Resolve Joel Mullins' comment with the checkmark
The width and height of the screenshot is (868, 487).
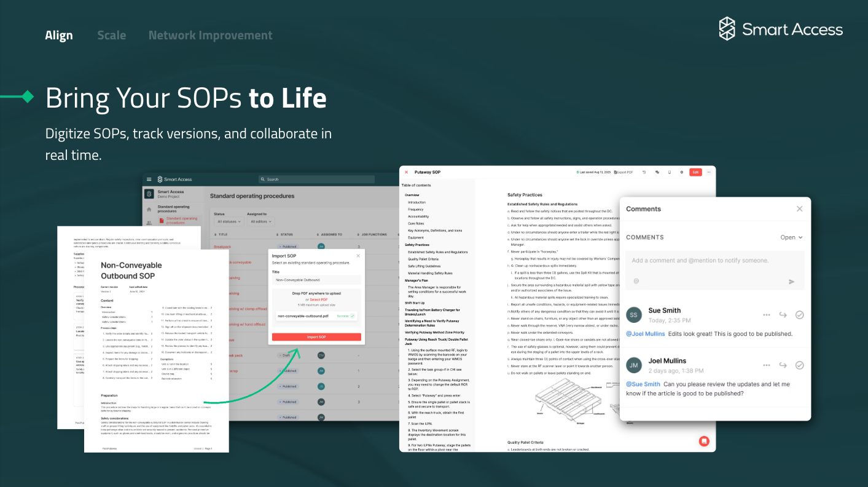pyautogui.click(x=799, y=365)
